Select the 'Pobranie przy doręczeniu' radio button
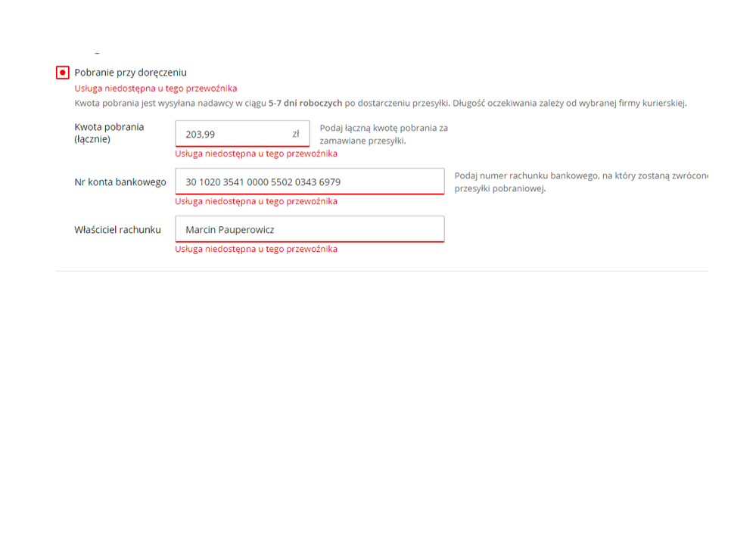Image resolution: width=756 pixels, height=534 pixels. (63, 73)
